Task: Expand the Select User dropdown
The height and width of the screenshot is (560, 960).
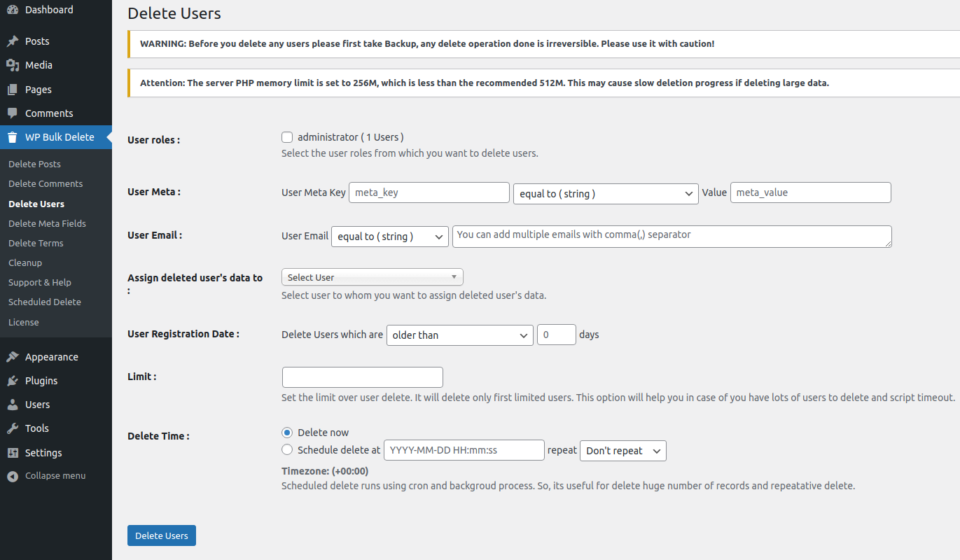Action: (x=372, y=277)
